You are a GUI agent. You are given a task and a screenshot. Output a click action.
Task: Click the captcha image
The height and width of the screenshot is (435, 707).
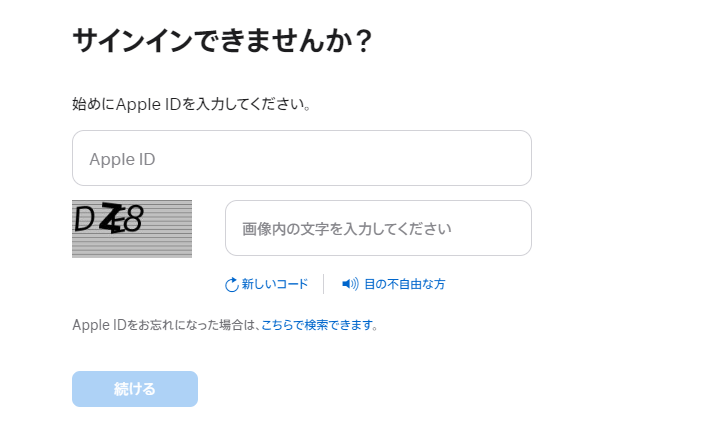(x=132, y=229)
